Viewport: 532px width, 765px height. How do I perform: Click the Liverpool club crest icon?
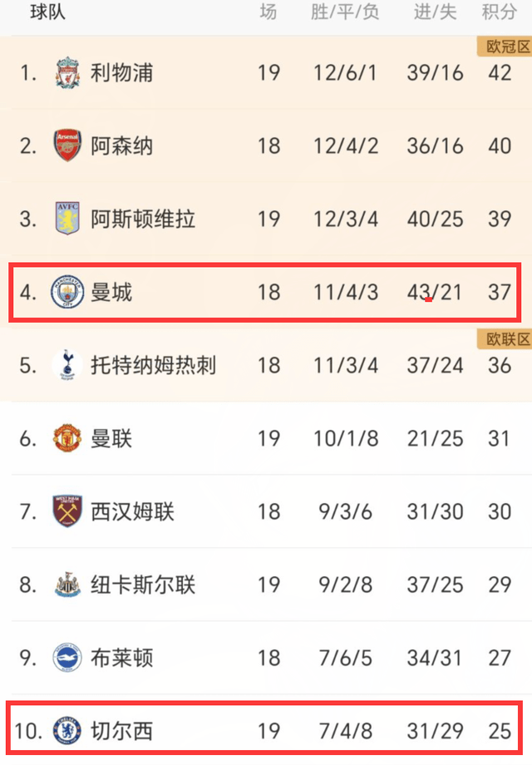pos(66,73)
